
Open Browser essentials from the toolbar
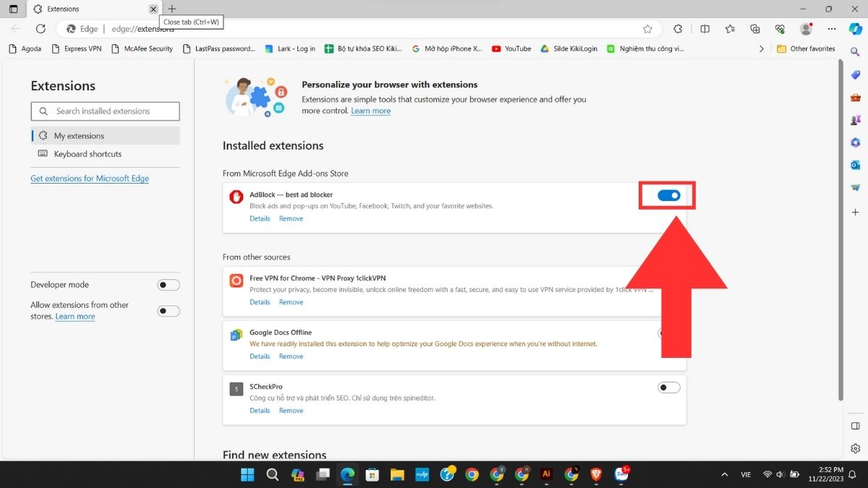pos(780,29)
